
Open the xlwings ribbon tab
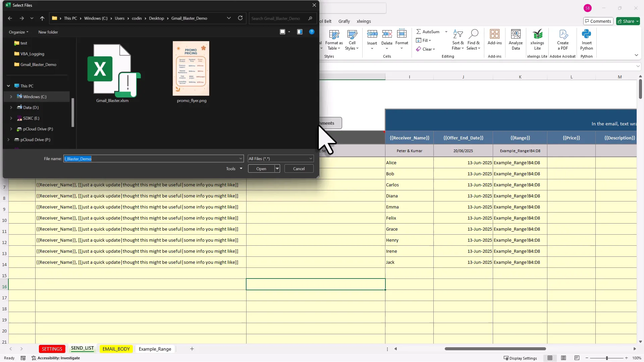364,21
